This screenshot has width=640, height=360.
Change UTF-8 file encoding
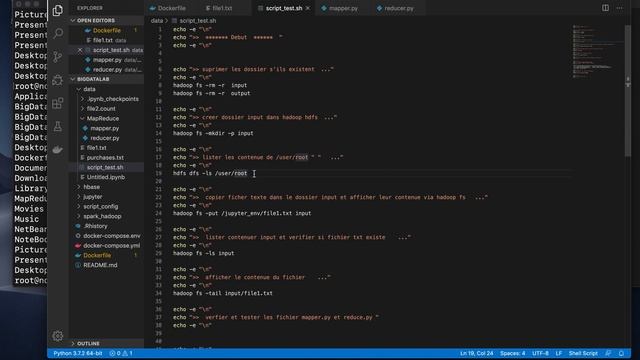click(x=540, y=353)
